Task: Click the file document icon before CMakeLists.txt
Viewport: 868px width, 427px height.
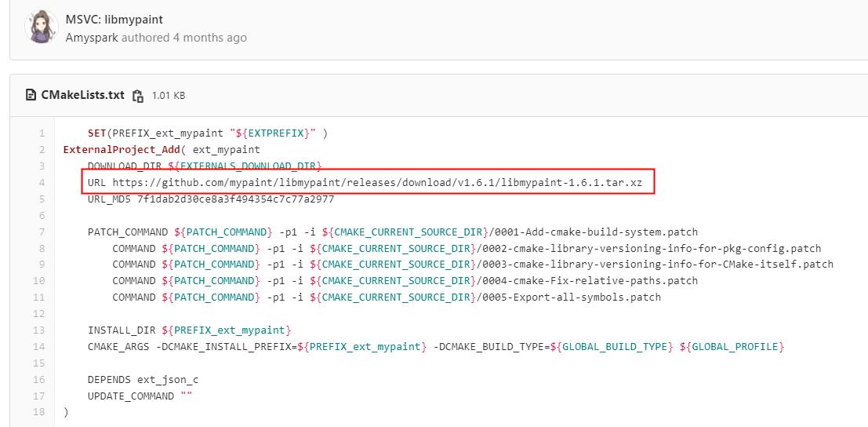Action: (x=31, y=95)
